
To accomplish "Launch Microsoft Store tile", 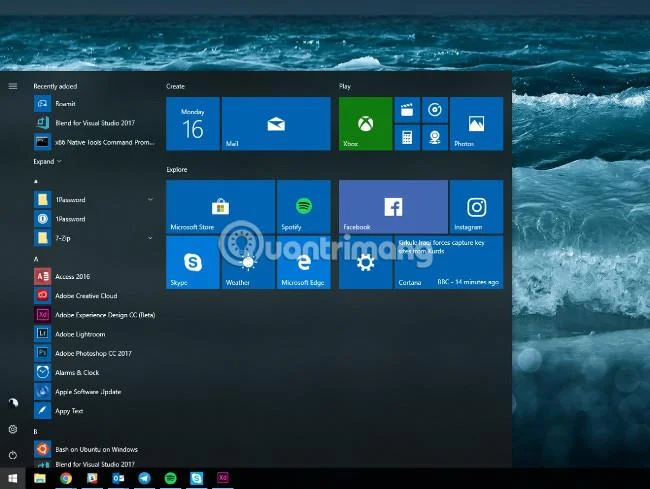I will (x=221, y=207).
